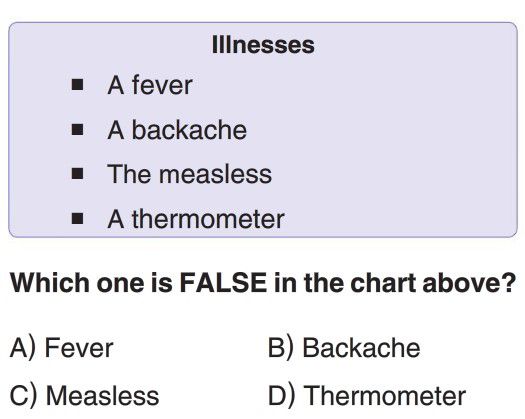The image size is (525, 419).
Task: Click "The measless" list item text
Action: coord(190,174)
